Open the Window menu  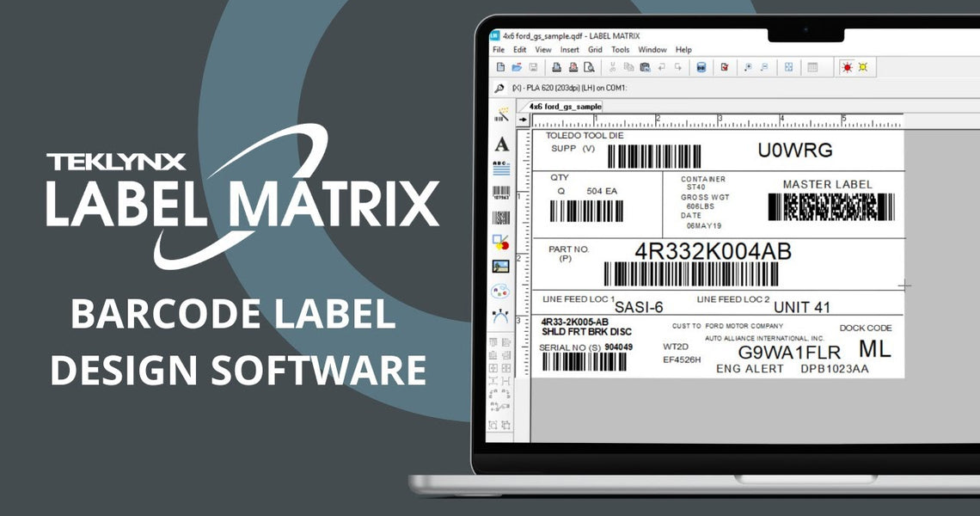pos(652,49)
